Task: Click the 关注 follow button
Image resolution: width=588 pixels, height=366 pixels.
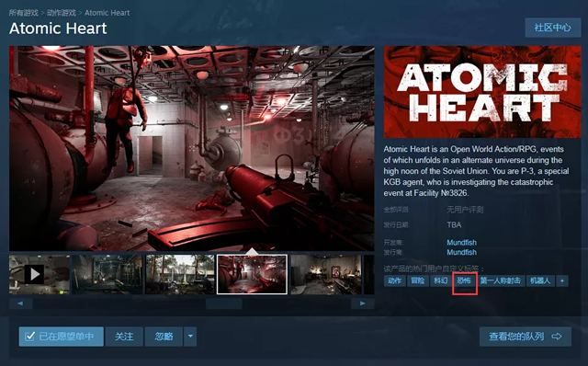Action: tap(124, 337)
